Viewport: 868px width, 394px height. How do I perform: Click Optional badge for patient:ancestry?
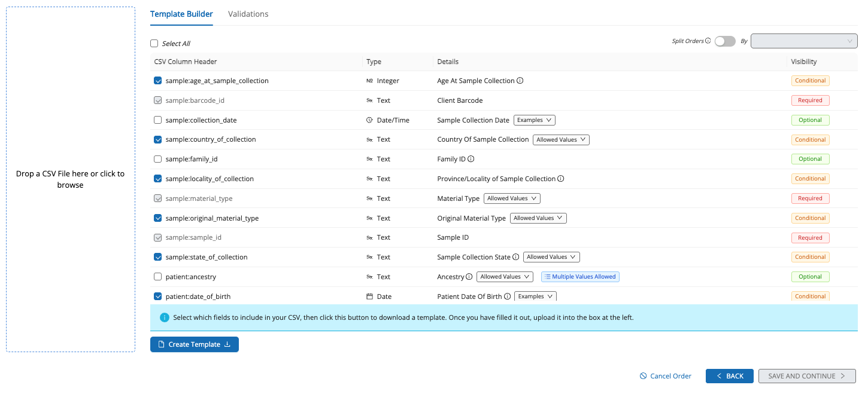coord(810,277)
